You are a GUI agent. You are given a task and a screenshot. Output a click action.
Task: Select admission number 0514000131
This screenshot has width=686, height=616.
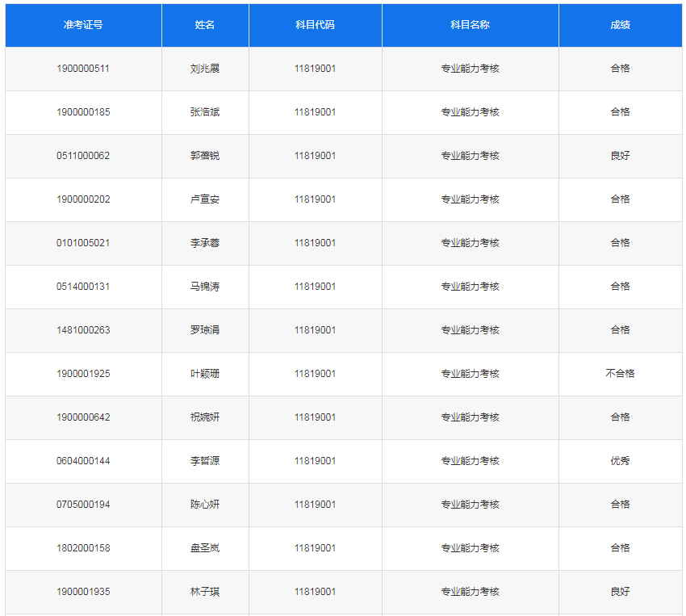(x=83, y=287)
